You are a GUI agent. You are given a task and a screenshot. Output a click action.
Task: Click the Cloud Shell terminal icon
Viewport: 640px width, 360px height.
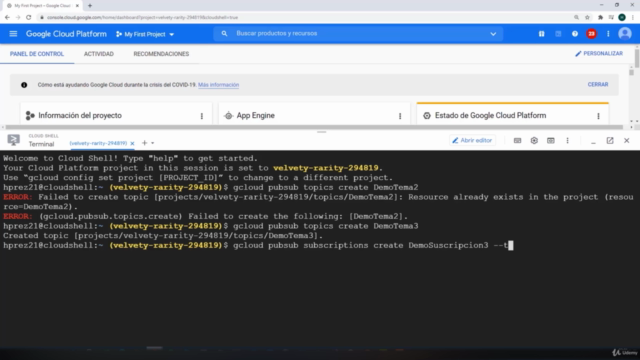pos(13,140)
